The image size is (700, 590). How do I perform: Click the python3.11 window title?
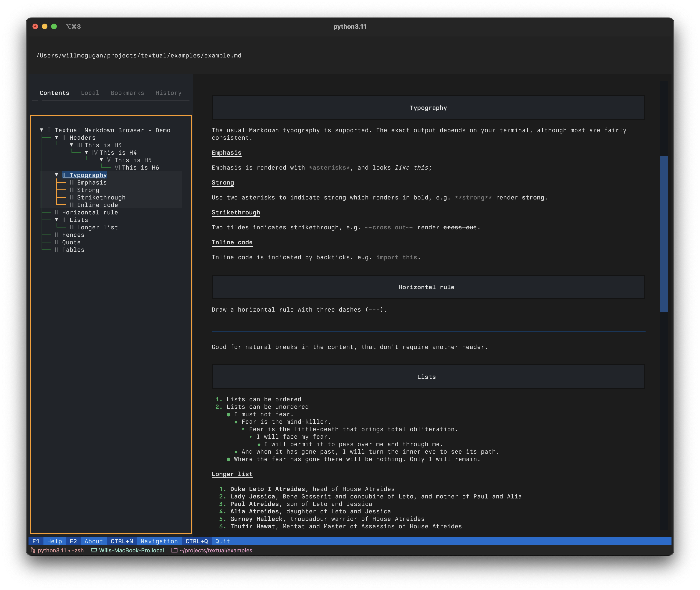point(350,26)
